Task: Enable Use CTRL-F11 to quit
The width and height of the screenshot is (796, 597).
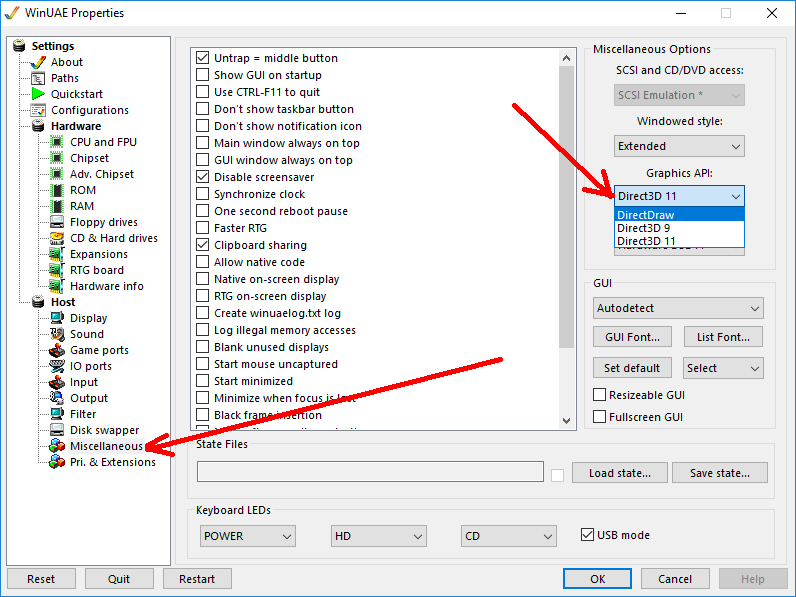Action: (x=203, y=92)
